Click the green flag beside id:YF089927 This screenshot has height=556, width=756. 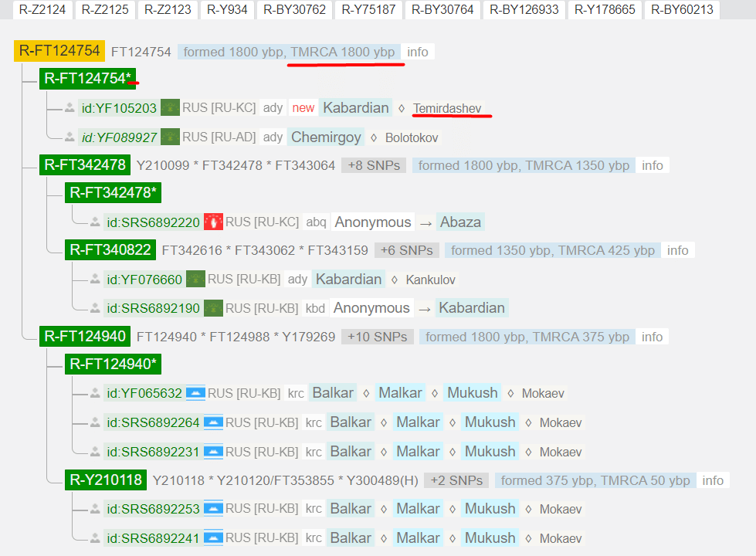tap(170, 137)
